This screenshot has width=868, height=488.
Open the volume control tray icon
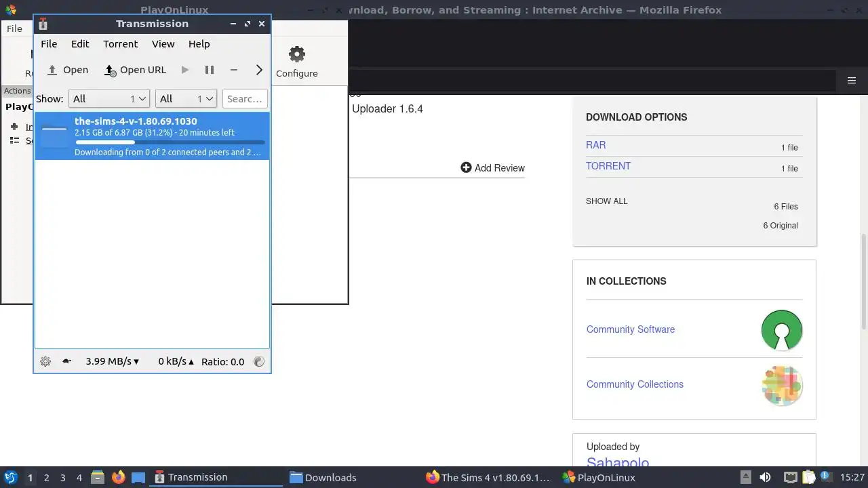tap(765, 478)
